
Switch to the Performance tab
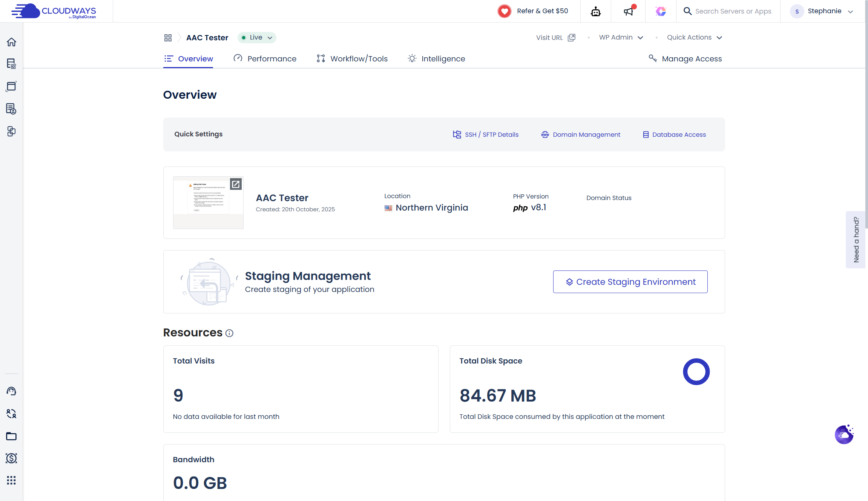point(265,58)
